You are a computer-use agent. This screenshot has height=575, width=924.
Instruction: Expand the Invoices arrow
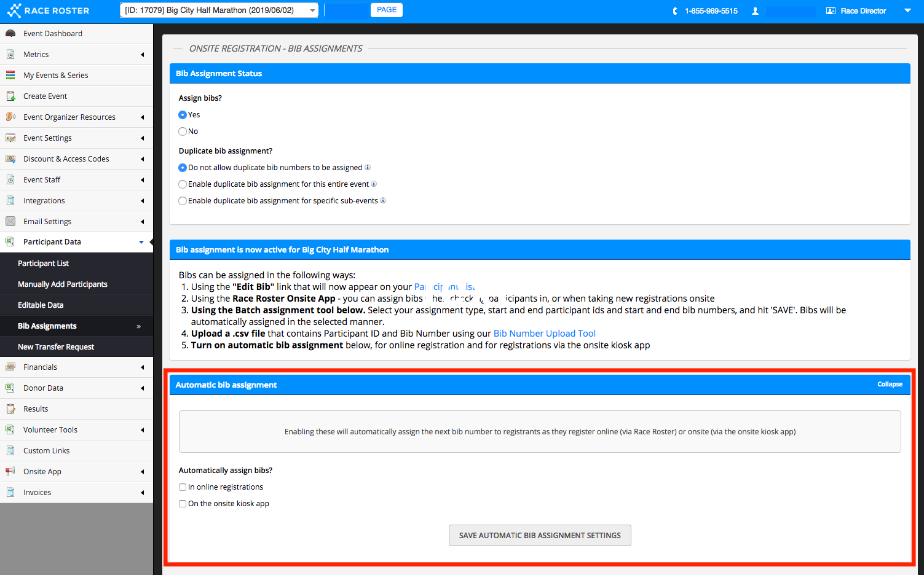tap(143, 493)
